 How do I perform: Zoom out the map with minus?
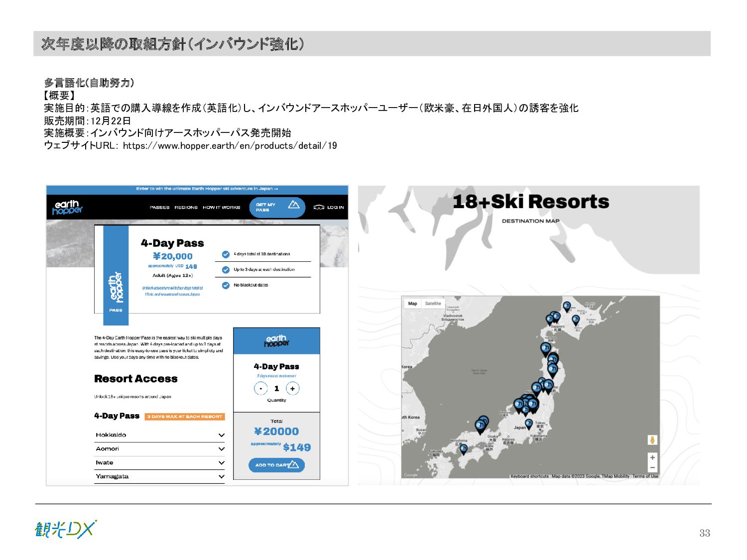(x=652, y=467)
